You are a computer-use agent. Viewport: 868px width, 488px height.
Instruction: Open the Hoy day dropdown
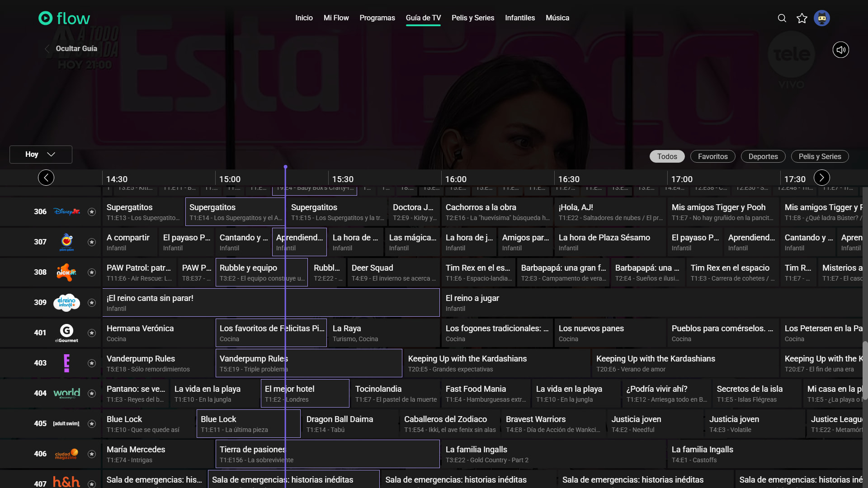click(x=41, y=155)
